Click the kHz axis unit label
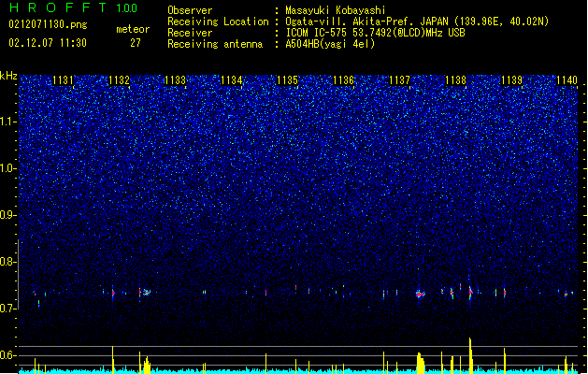Image resolution: width=588 pixels, height=374 pixels. coord(8,76)
